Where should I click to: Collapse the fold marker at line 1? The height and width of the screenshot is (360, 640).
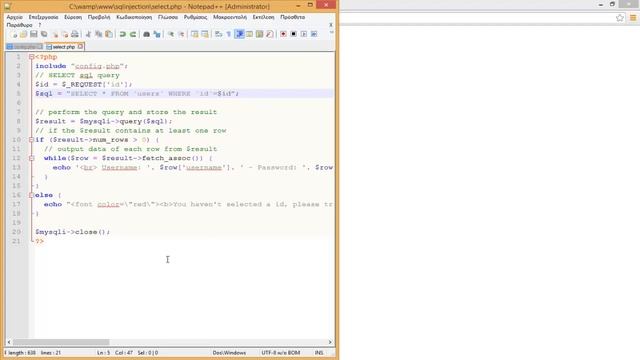click(x=31, y=57)
